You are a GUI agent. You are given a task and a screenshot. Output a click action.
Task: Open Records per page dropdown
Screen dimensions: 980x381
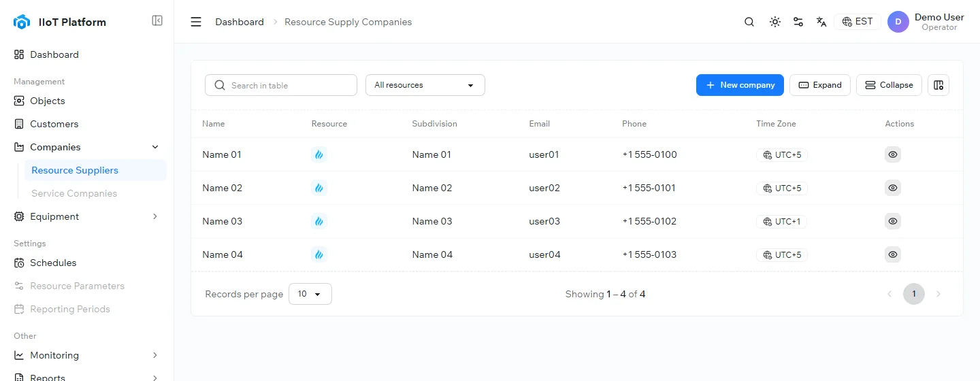point(310,294)
